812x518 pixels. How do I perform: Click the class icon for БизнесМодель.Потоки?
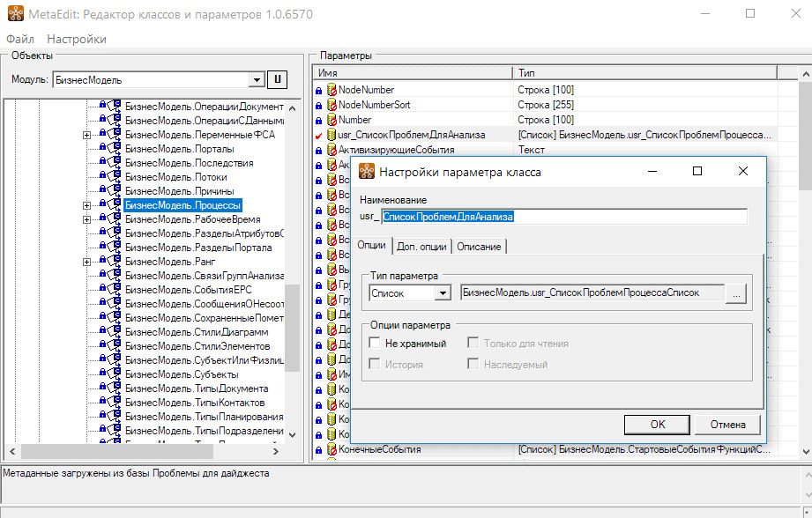click(x=113, y=177)
